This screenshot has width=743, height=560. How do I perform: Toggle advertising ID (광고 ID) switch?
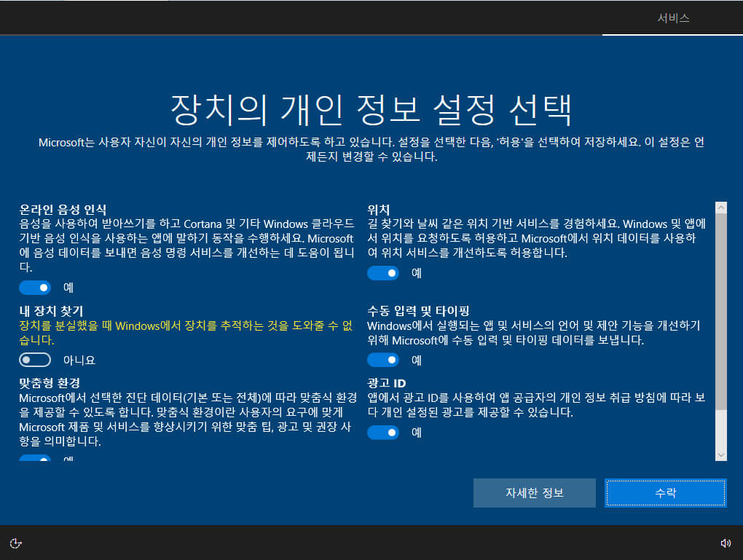tap(383, 433)
